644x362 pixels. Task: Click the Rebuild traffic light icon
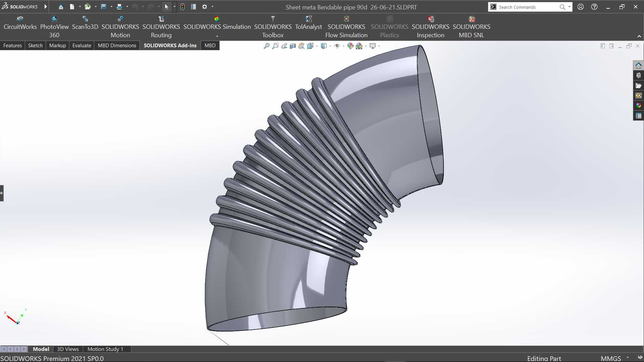(182, 7)
